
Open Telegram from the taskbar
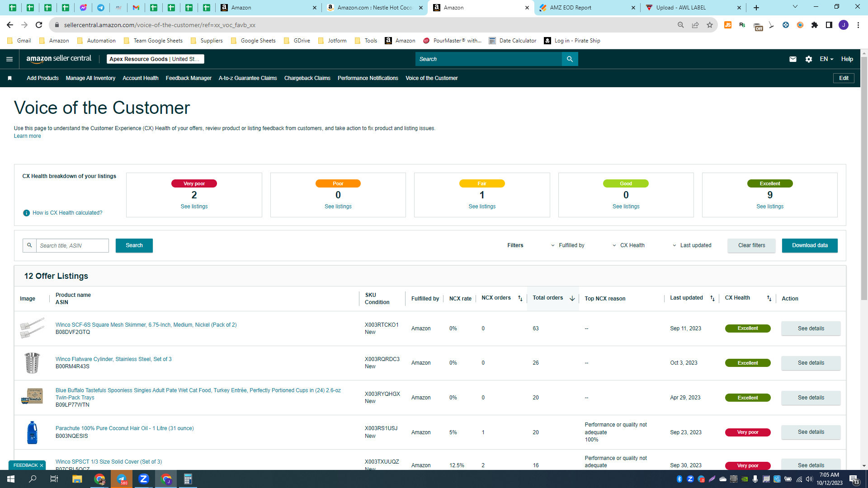tap(122, 479)
